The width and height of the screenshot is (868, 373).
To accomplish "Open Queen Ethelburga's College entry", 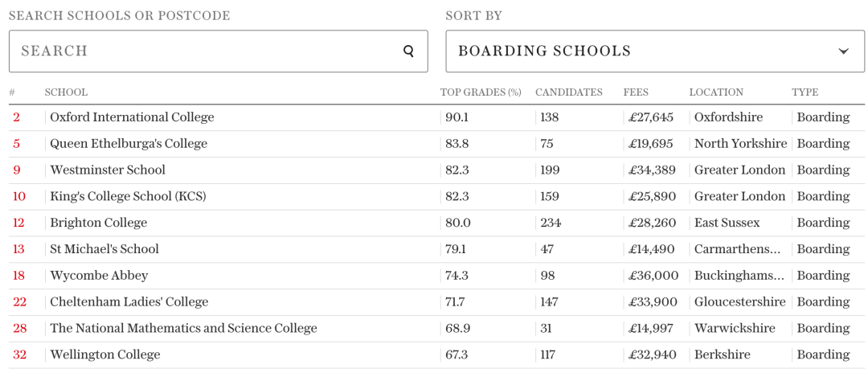I will pyautogui.click(x=129, y=144).
